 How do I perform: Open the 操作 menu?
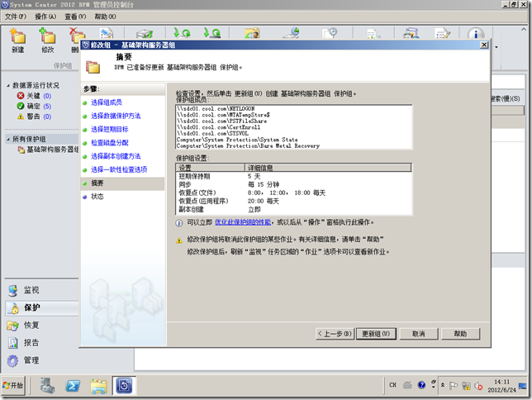click(45, 17)
